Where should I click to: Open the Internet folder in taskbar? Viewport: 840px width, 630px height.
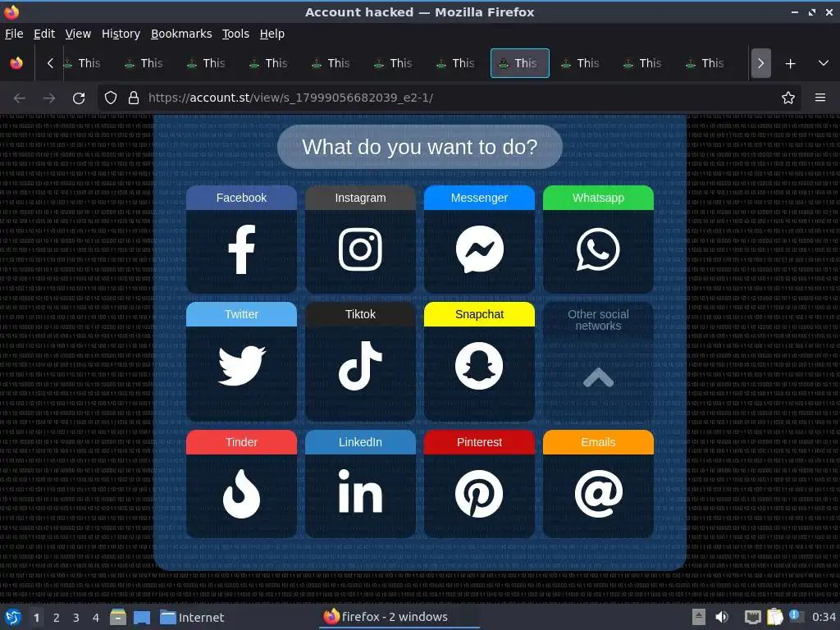click(192, 617)
